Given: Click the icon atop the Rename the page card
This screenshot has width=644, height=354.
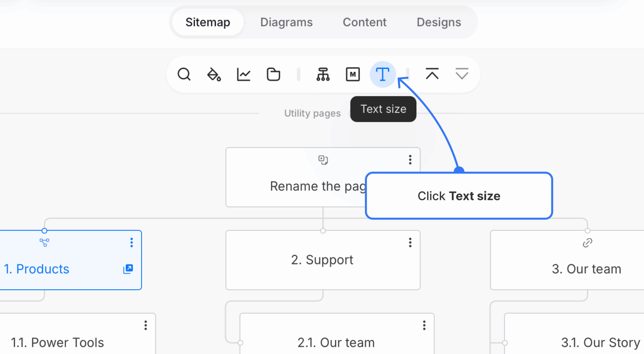Looking at the screenshot, I should click(323, 160).
